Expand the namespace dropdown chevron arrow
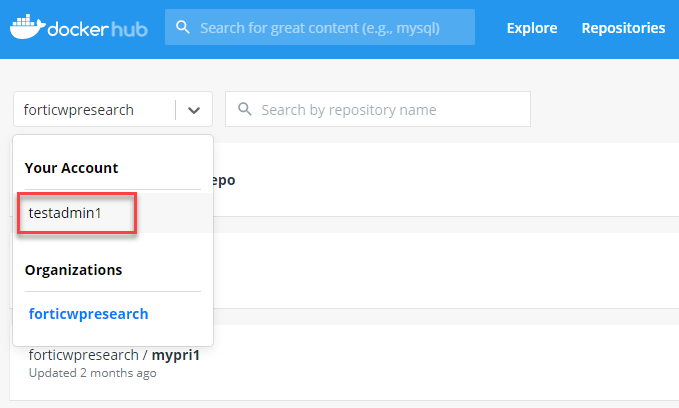The image size is (679, 408). tap(194, 110)
